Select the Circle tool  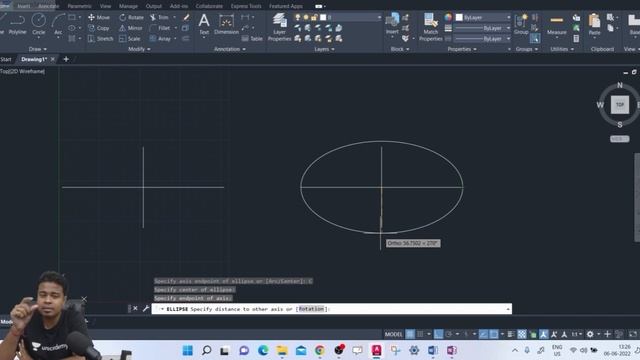click(x=39, y=24)
